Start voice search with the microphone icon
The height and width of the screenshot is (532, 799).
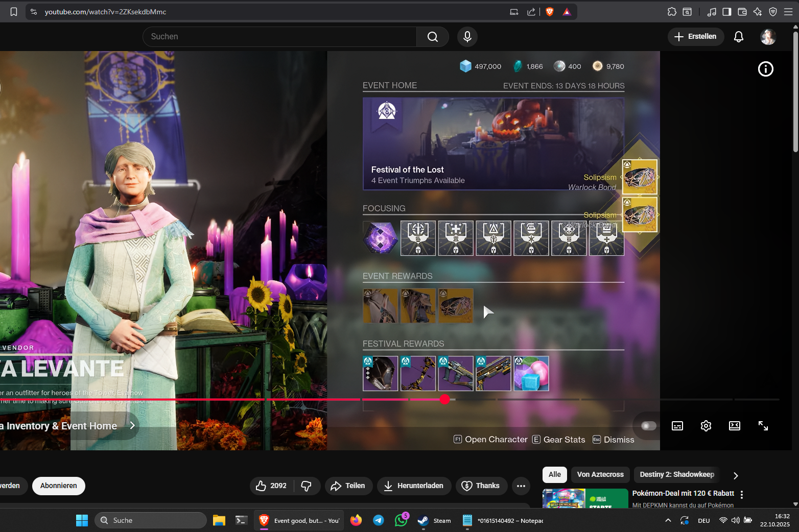[466, 36]
